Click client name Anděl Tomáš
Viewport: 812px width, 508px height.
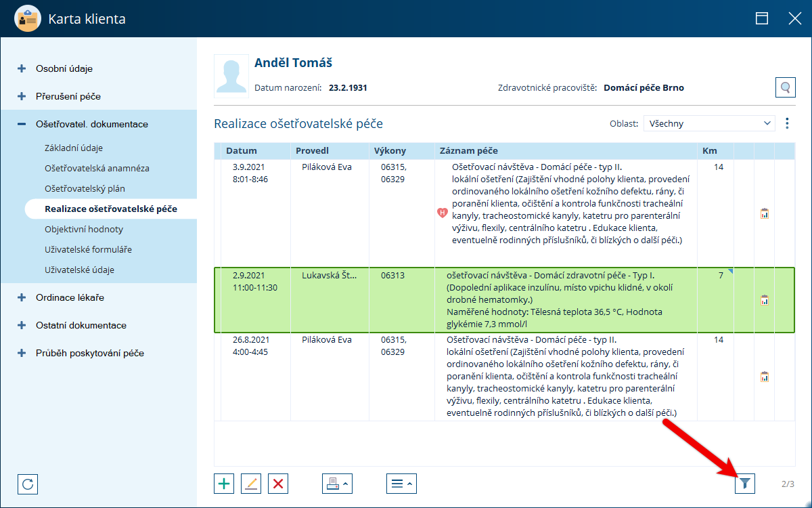[294, 63]
